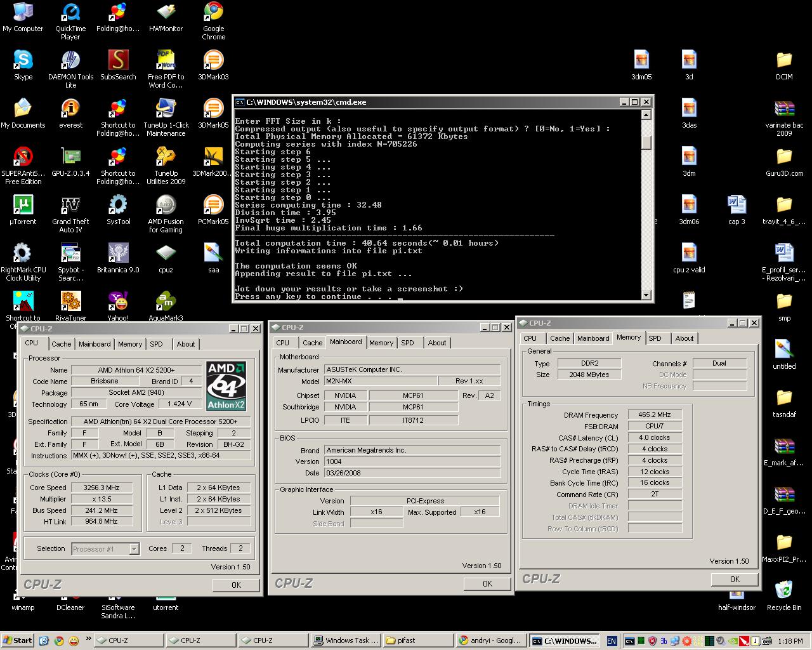812x650 pixels.
Task: Click the DRAM Frequency 465.2 MHz field
Action: click(654, 415)
